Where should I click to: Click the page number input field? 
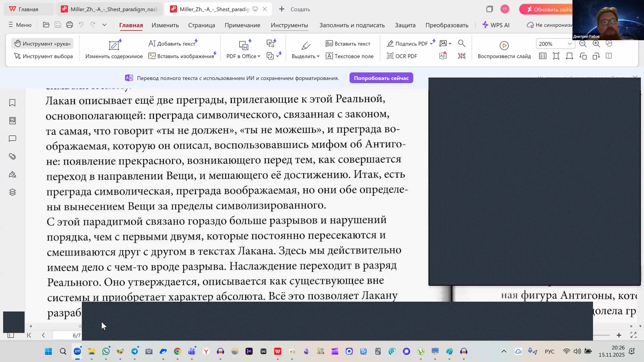[x=67, y=335]
